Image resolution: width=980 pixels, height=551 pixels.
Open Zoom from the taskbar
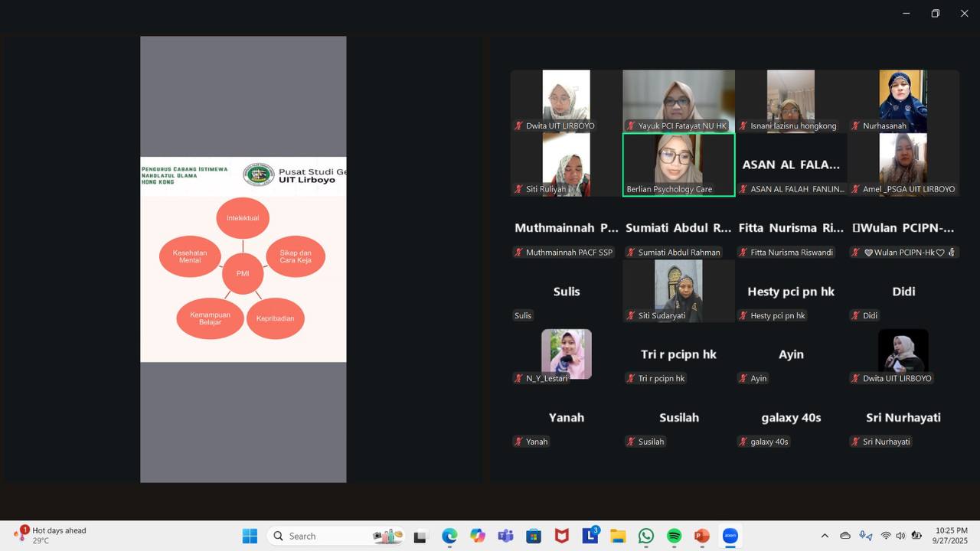pyautogui.click(x=730, y=536)
